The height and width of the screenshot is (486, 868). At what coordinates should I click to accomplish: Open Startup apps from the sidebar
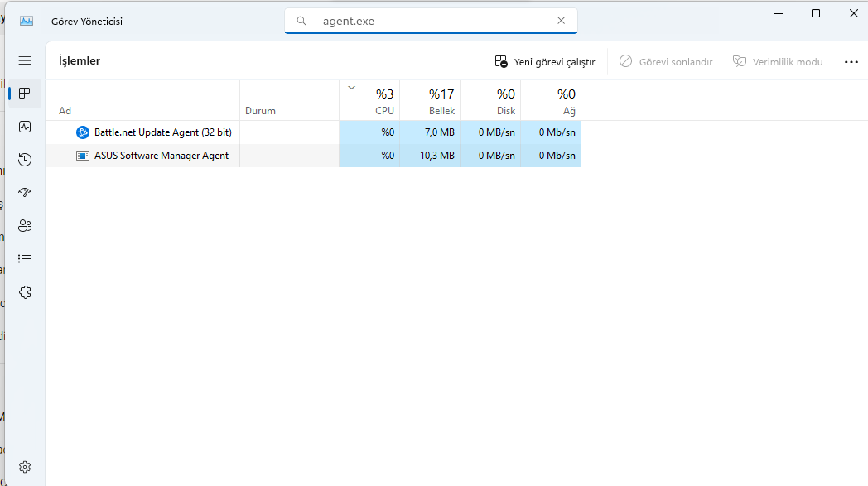coord(25,192)
